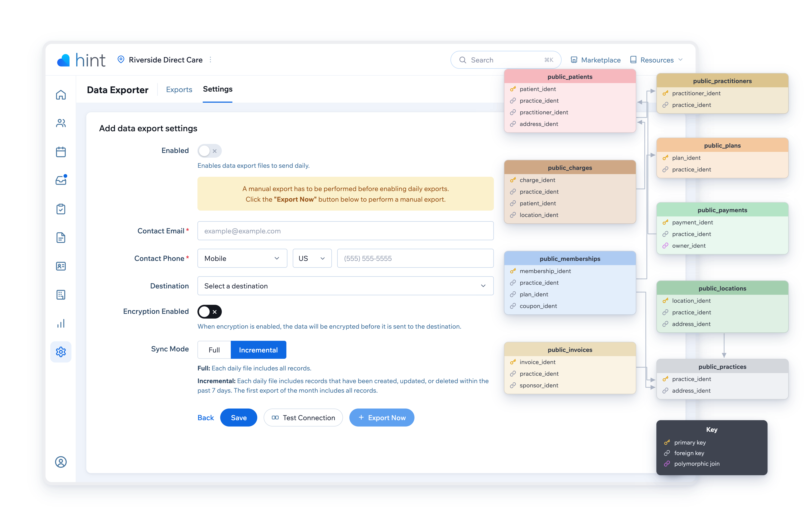Toggle the Enabled switch on

pyautogui.click(x=209, y=151)
